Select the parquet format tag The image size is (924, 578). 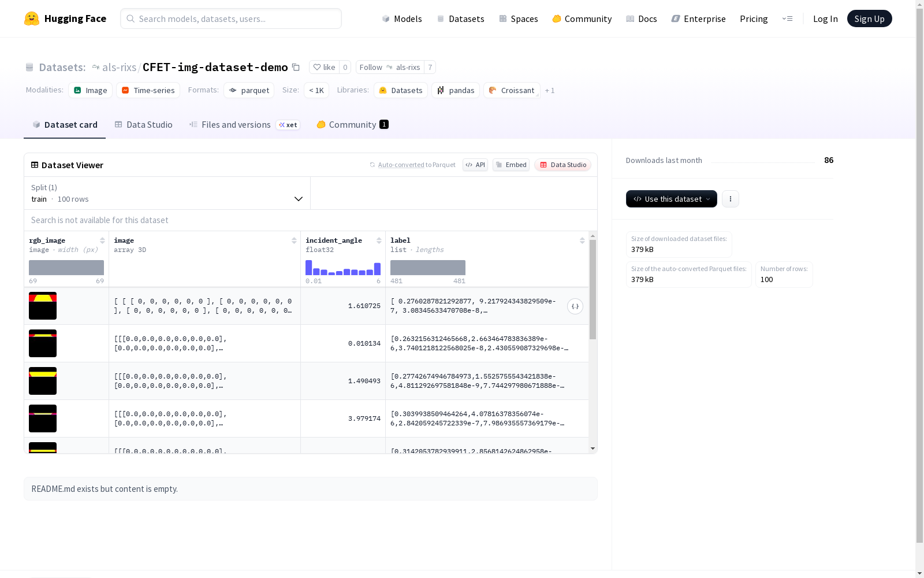point(249,90)
